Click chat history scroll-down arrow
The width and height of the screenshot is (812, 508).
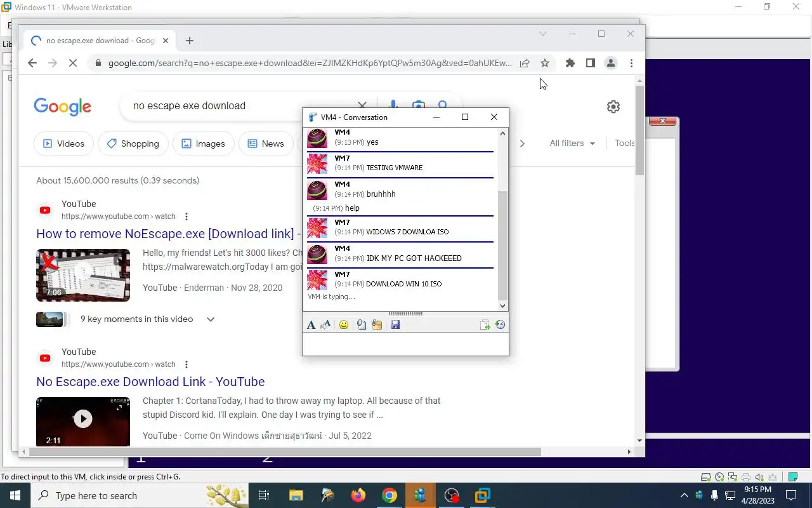(503, 305)
